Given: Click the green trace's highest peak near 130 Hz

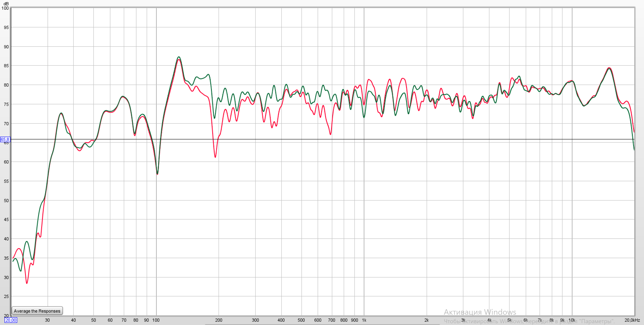Looking at the screenshot, I should tap(179, 57).
